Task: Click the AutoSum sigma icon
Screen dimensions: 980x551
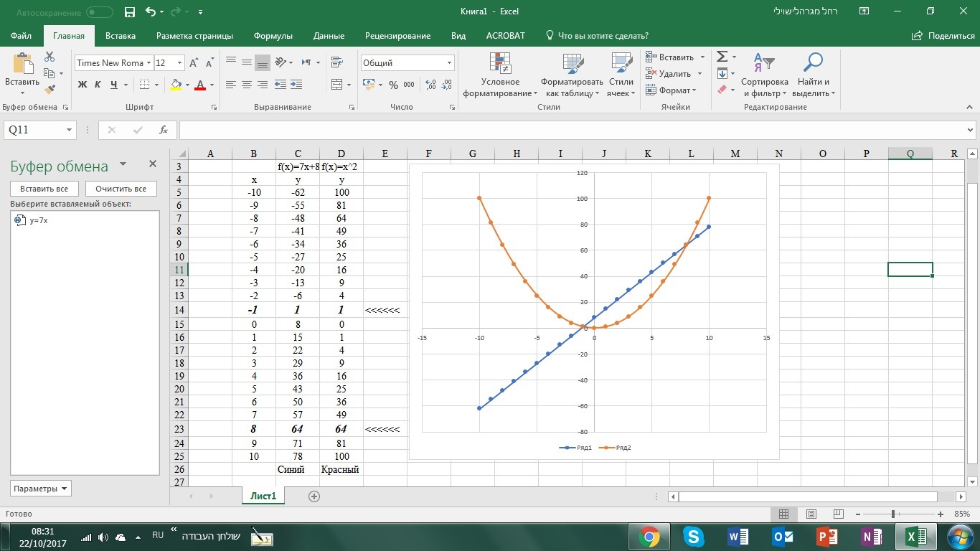Action: click(x=722, y=57)
